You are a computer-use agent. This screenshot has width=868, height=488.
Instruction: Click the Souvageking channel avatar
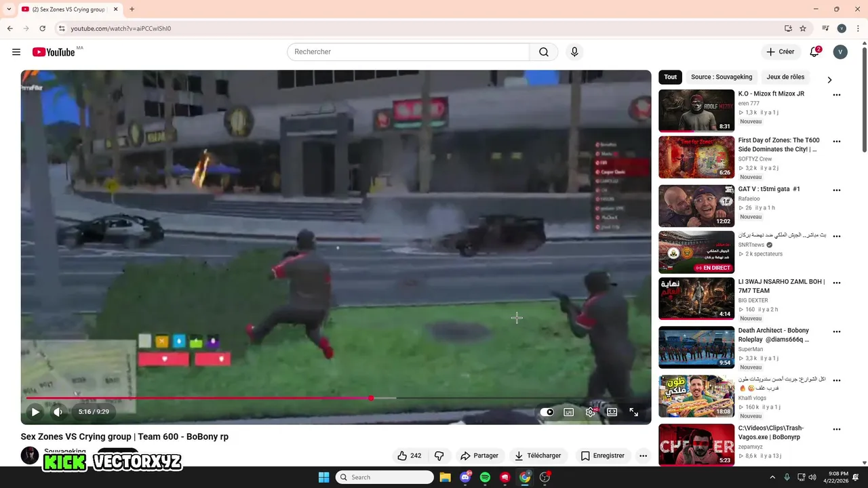point(30,455)
